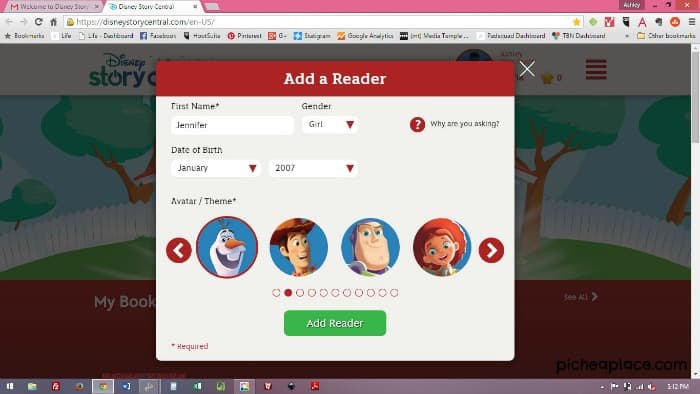Select the Olaf avatar

point(227,247)
